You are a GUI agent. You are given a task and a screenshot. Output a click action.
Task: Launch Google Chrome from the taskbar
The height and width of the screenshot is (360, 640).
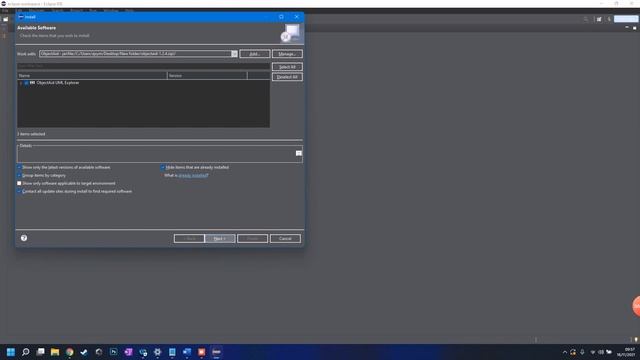tap(70, 352)
